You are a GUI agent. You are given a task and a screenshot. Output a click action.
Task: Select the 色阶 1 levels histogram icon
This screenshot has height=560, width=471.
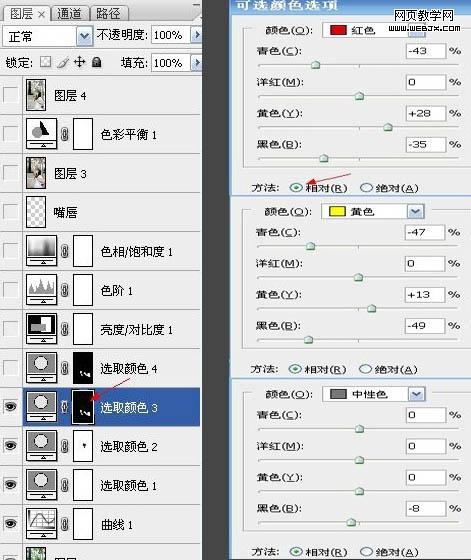point(41,290)
